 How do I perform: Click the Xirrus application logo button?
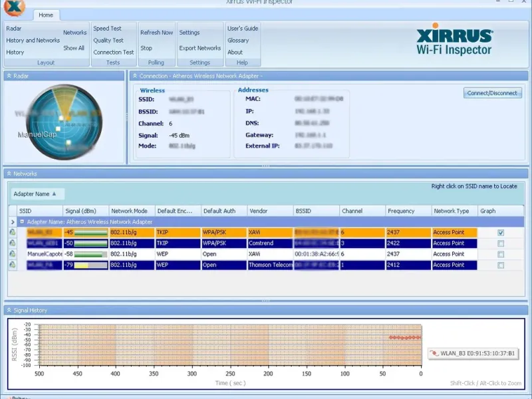click(x=14, y=7)
